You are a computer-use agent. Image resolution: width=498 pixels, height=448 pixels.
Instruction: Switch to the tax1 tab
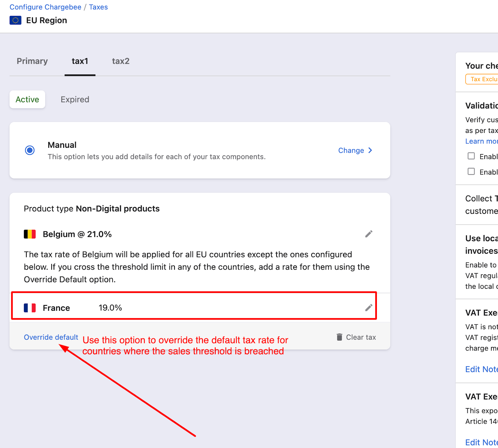[x=80, y=61]
